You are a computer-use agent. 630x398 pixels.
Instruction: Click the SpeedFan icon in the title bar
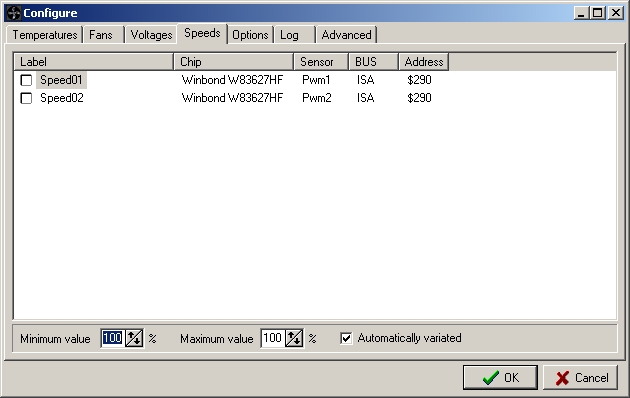(13, 13)
